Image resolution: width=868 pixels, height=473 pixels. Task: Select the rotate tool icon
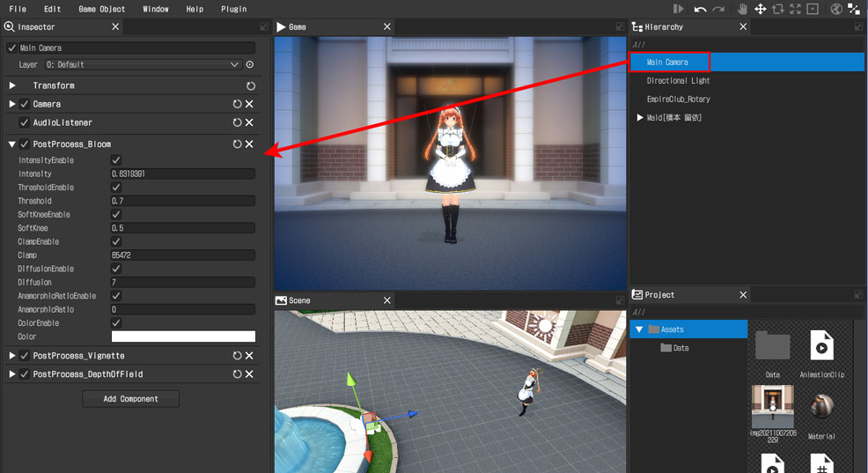point(778,9)
